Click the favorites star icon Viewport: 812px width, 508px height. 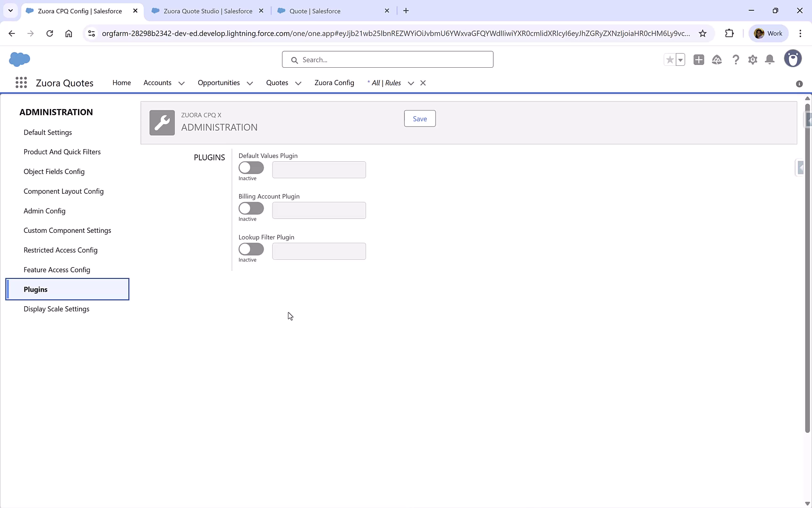point(670,60)
